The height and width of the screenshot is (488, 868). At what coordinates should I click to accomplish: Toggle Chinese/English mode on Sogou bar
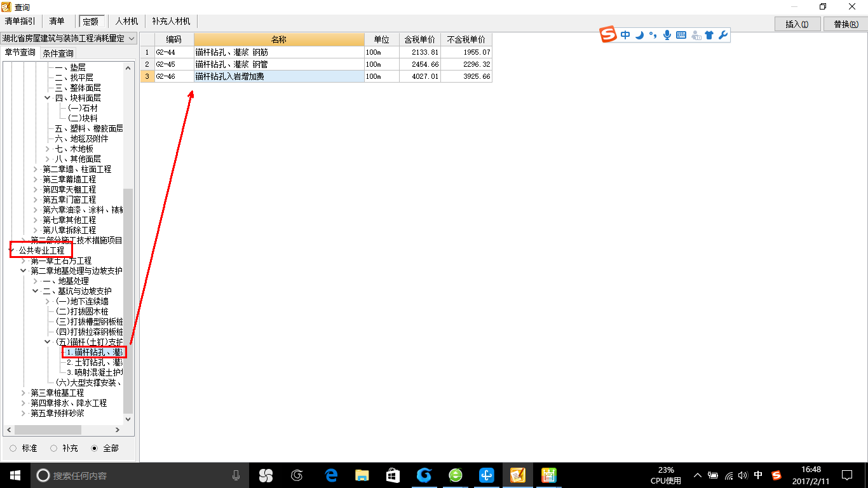pyautogui.click(x=626, y=35)
